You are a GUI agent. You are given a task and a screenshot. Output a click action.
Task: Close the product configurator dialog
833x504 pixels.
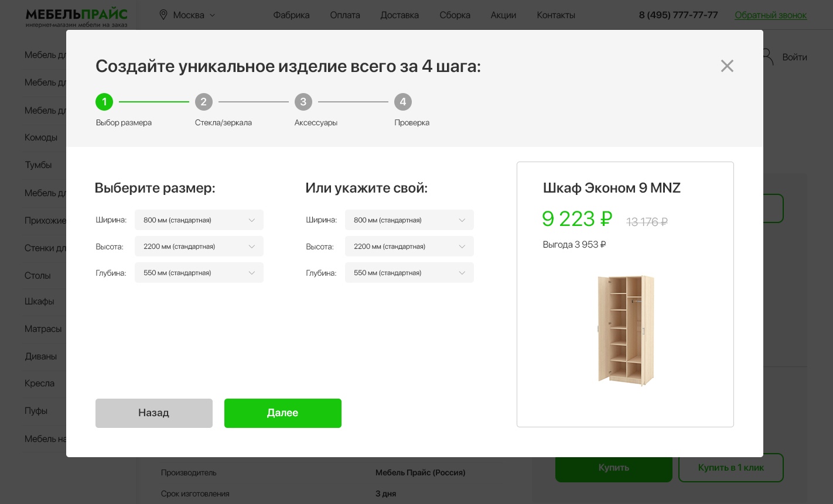pos(727,66)
